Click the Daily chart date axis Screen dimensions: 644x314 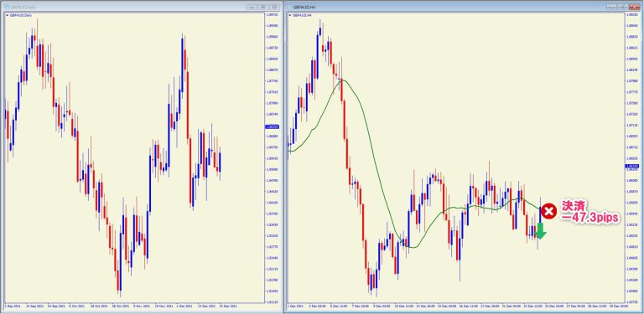click(133, 306)
